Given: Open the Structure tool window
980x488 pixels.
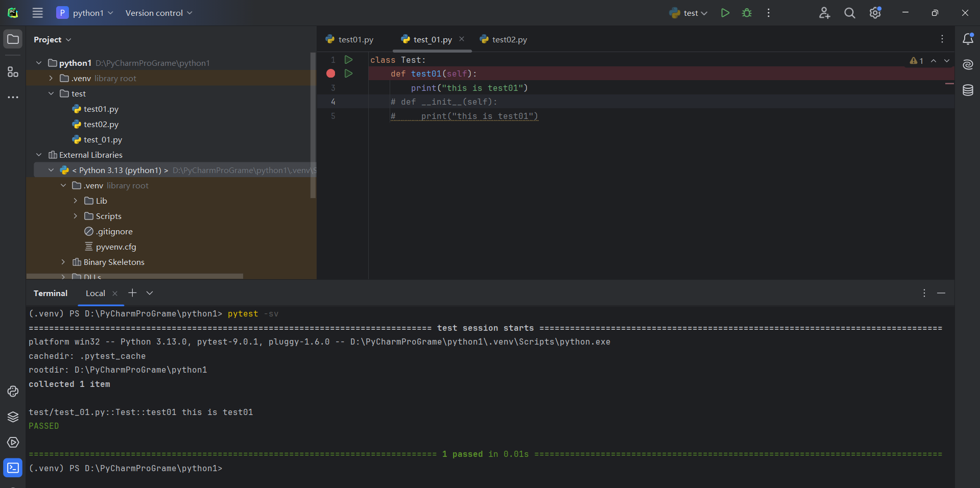Looking at the screenshot, I should click(x=13, y=71).
